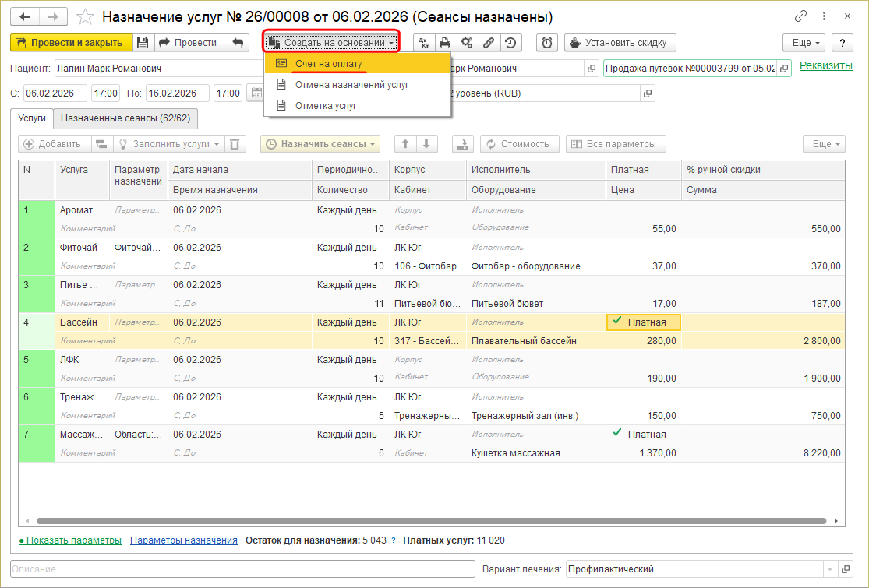This screenshot has height=588, width=869.
Task: Select Счет на оплату menu item
Action: coord(328,63)
